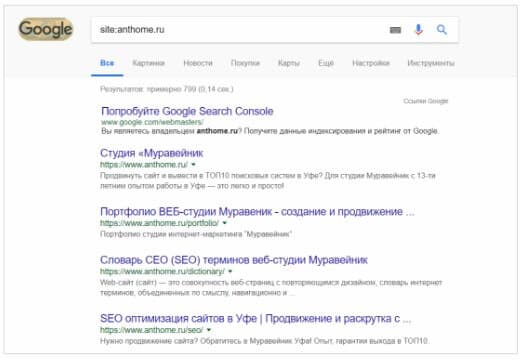Expand the dropdown arrow beside anthome.ru/seo/
This screenshot has height=360, width=521.
point(209,330)
